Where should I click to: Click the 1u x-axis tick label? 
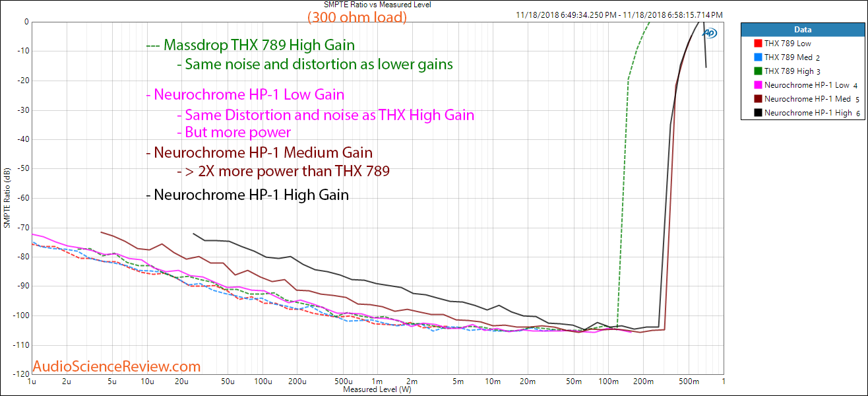click(x=31, y=381)
